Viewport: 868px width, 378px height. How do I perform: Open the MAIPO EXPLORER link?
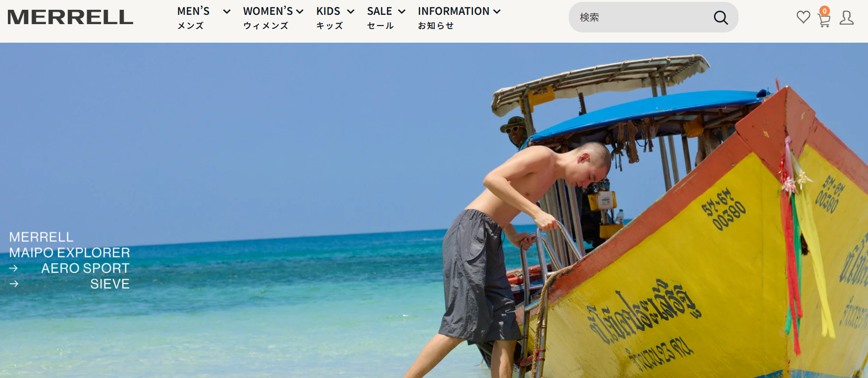click(70, 253)
